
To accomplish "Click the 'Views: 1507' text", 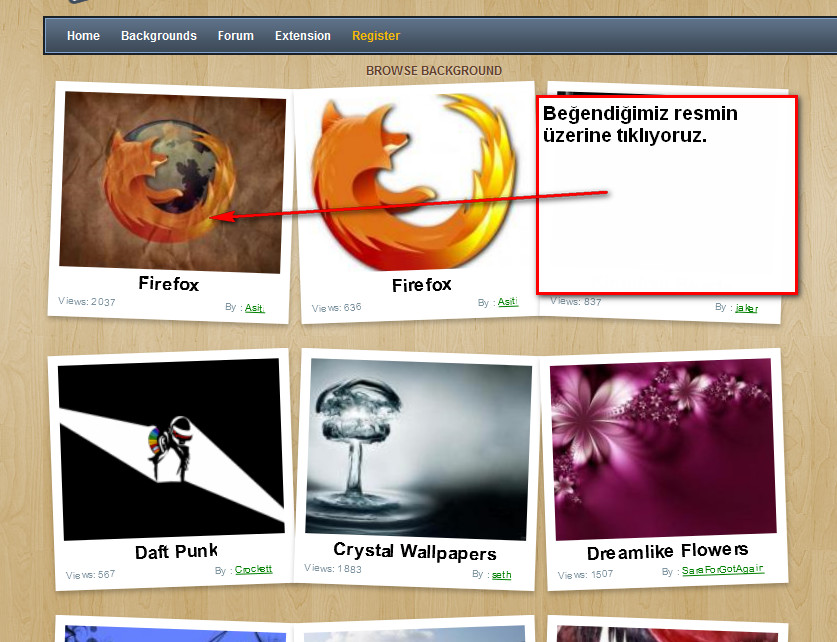I will (586, 575).
